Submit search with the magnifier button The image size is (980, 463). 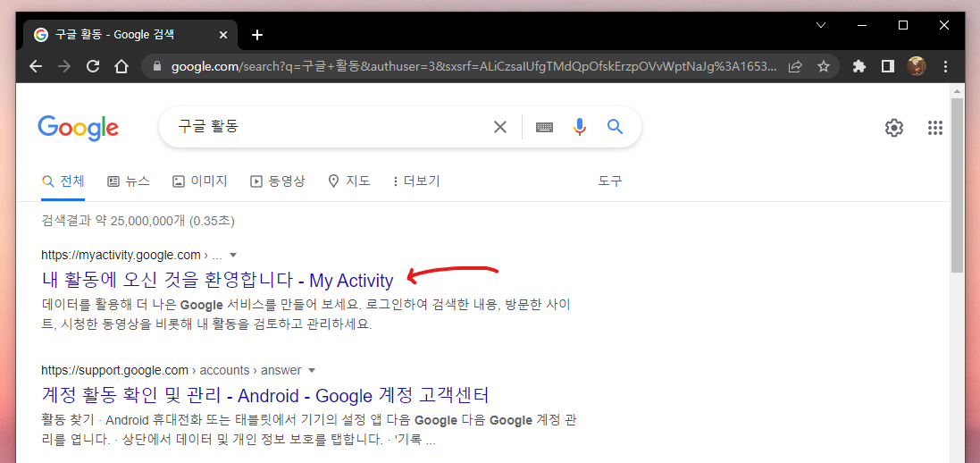coord(616,128)
